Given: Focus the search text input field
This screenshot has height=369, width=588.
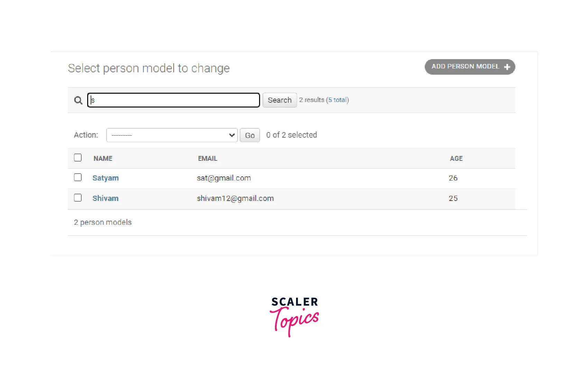Looking at the screenshot, I should (x=174, y=100).
